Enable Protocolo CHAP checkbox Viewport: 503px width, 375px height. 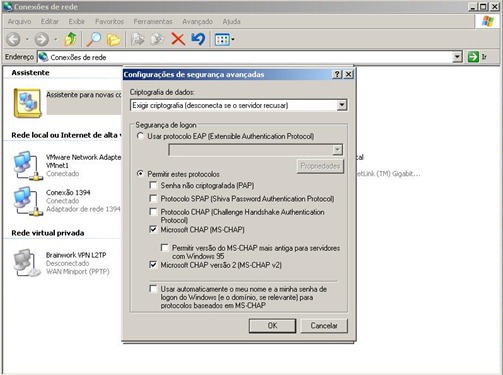(153, 212)
